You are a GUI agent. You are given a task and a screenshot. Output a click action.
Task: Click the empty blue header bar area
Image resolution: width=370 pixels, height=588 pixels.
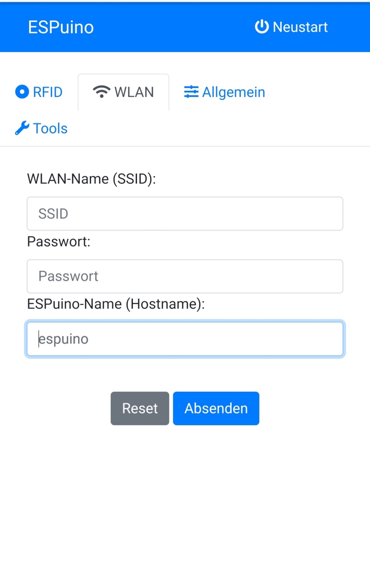tap(174, 27)
